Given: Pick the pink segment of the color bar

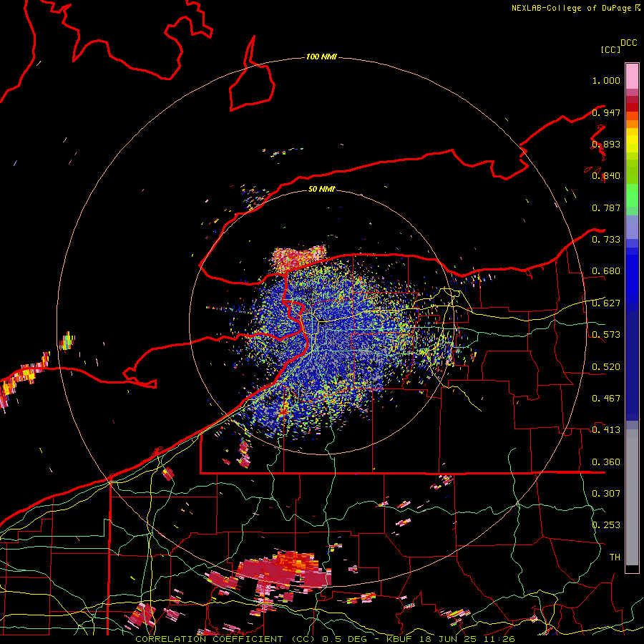Looking at the screenshot, I should coord(632,77).
